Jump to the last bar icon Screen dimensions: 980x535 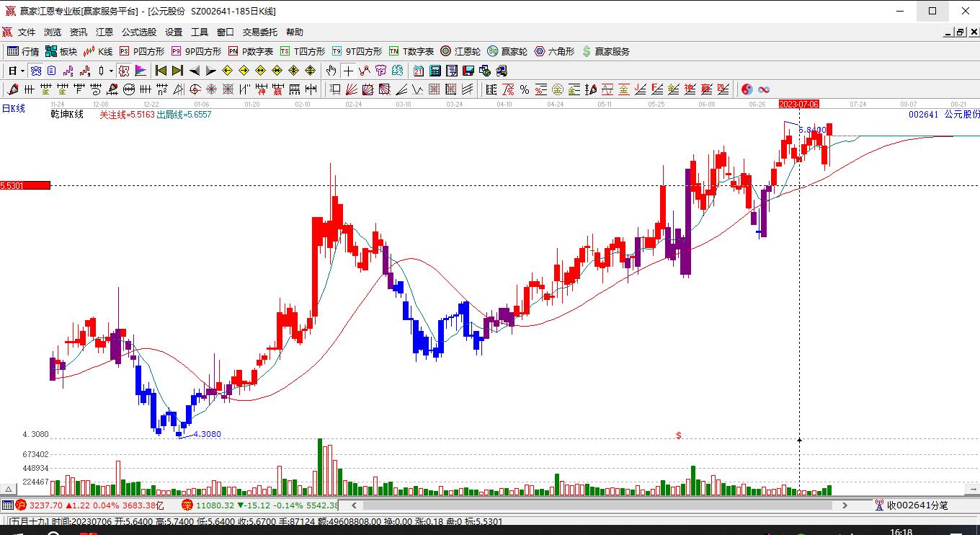pyautogui.click(x=177, y=71)
